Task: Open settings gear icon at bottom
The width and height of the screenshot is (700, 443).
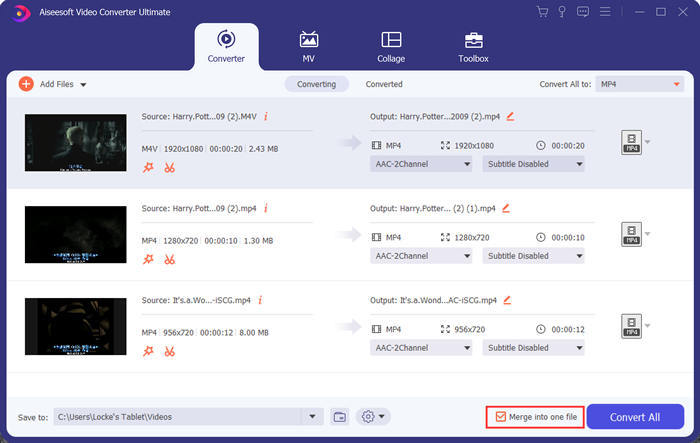Action: (x=368, y=417)
